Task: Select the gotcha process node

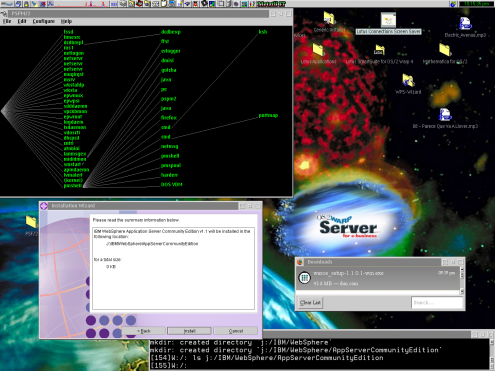Action: click(169, 70)
